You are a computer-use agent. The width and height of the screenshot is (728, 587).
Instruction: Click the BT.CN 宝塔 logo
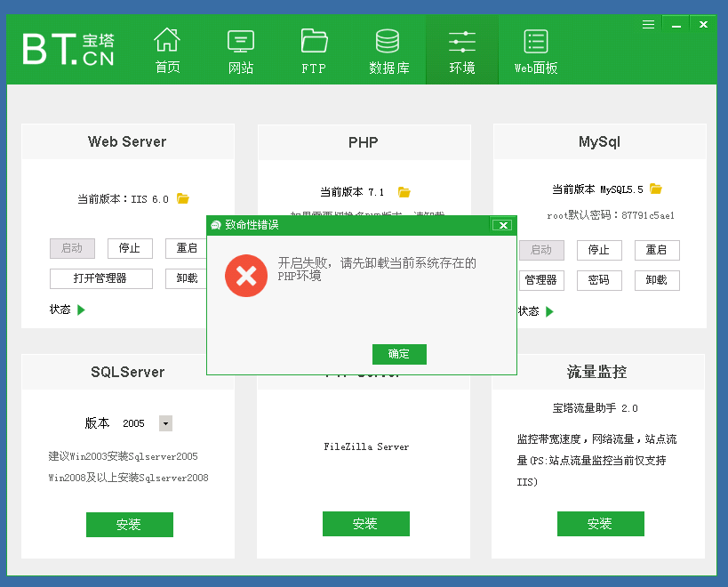tap(68, 49)
